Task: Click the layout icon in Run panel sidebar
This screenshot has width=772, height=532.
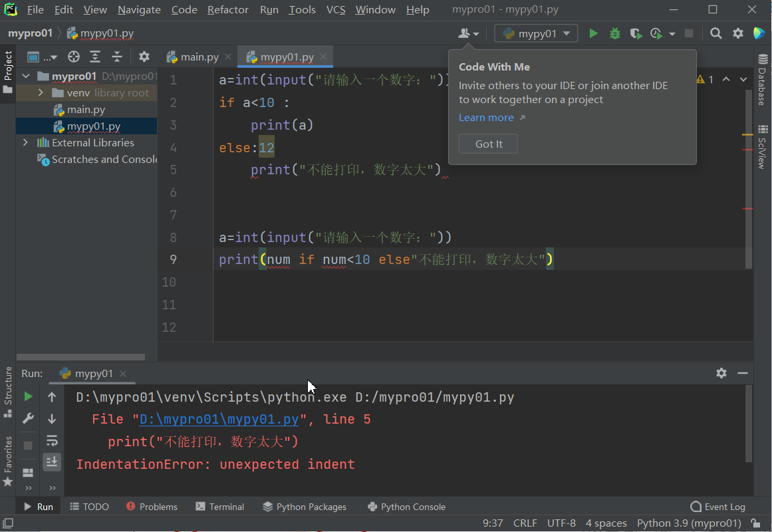Action: (28, 472)
